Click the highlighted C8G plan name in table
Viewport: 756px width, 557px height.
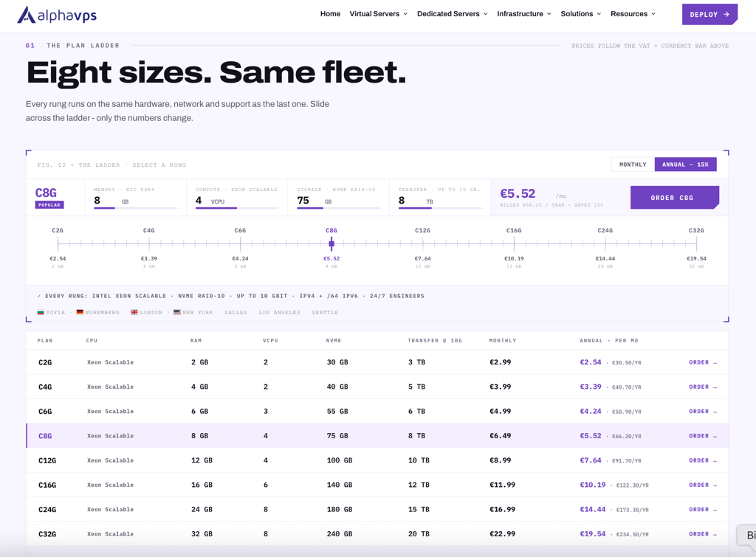[x=45, y=436]
